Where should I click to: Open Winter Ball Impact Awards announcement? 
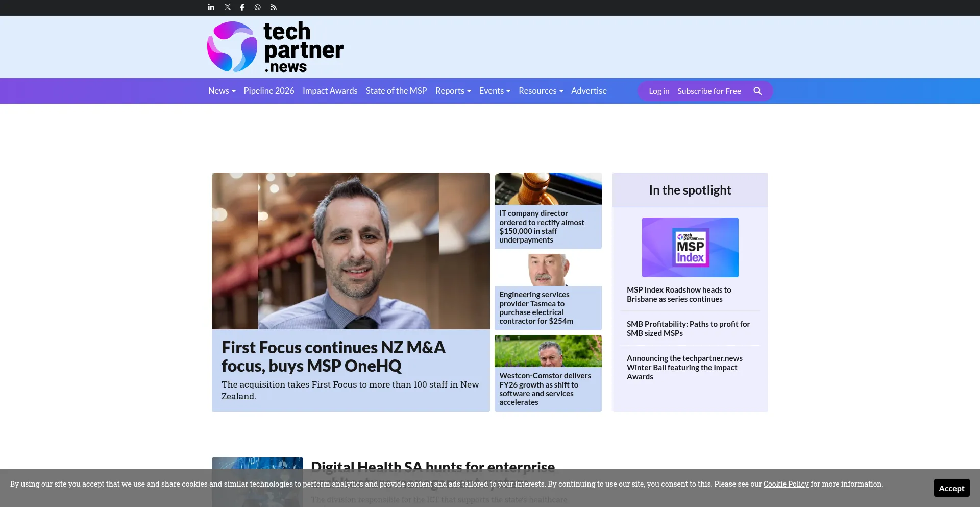pyautogui.click(x=684, y=368)
